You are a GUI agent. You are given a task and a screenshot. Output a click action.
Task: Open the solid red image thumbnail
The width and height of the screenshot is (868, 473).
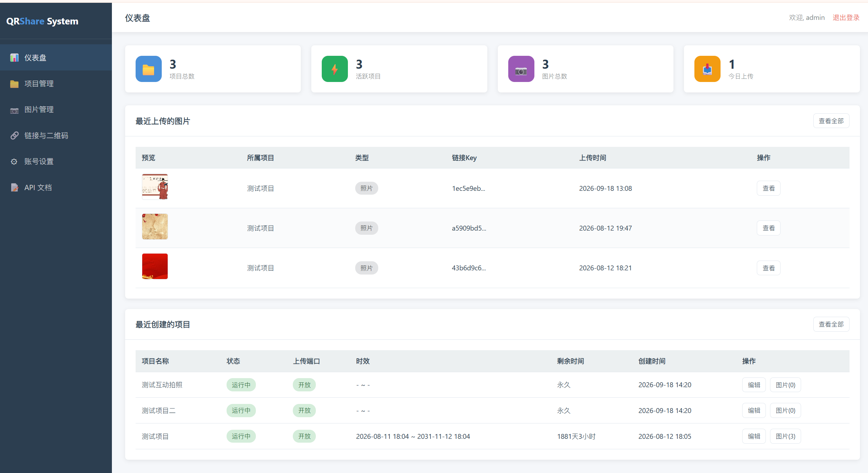click(155, 266)
